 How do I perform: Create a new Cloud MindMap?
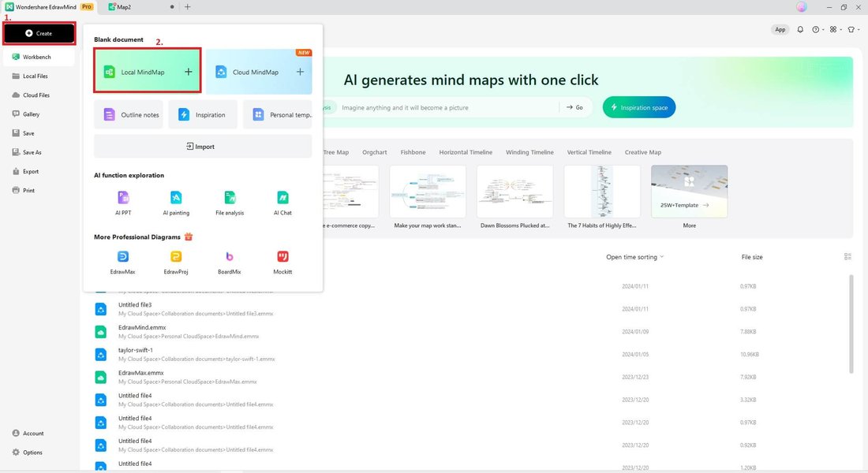pos(259,72)
